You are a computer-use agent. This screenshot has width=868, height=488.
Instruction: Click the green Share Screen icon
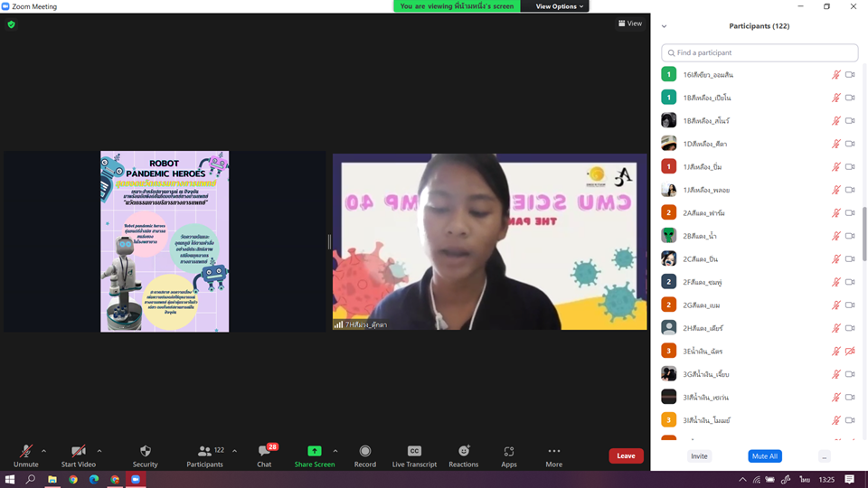pyautogui.click(x=314, y=451)
